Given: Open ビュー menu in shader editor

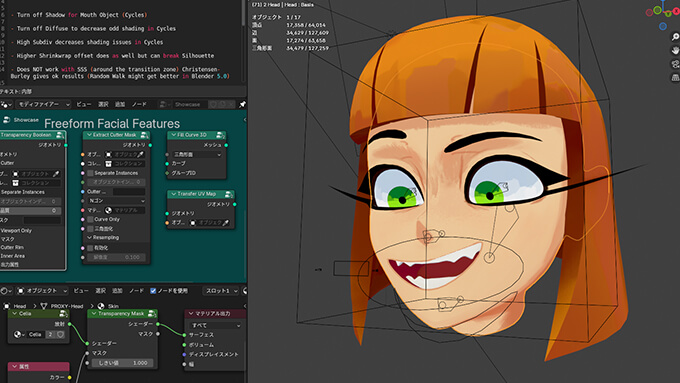Looking at the screenshot, I should pyautogui.click(x=81, y=291).
